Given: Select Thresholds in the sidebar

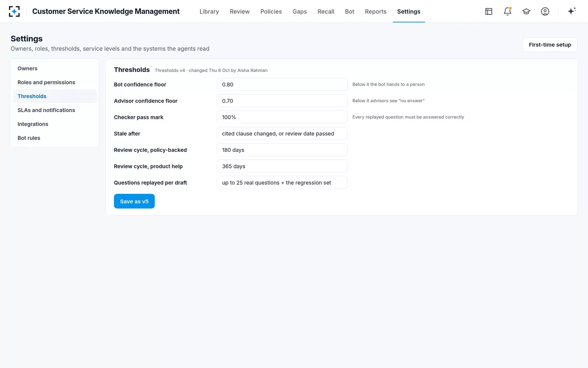Looking at the screenshot, I should [x=55, y=96].
